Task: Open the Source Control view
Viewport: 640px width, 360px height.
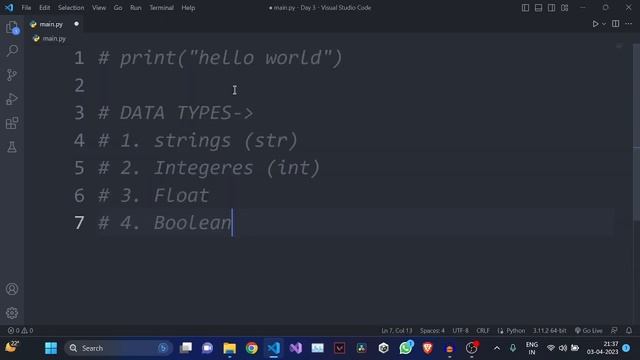Action: coord(12,75)
